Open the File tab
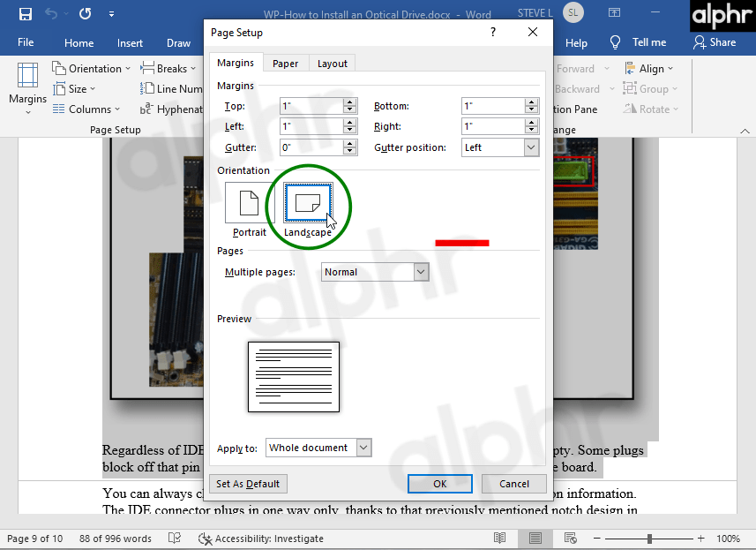This screenshot has height=550, width=756. [x=26, y=42]
